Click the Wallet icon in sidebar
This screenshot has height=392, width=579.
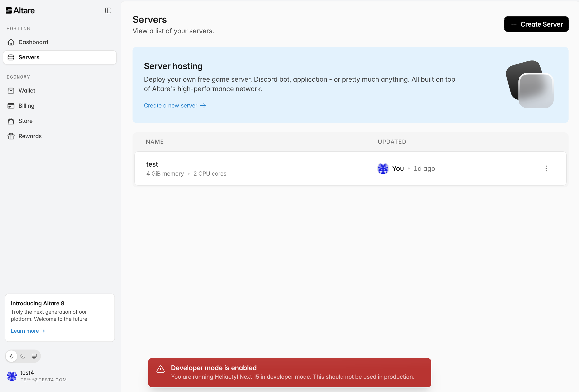[11, 91]
